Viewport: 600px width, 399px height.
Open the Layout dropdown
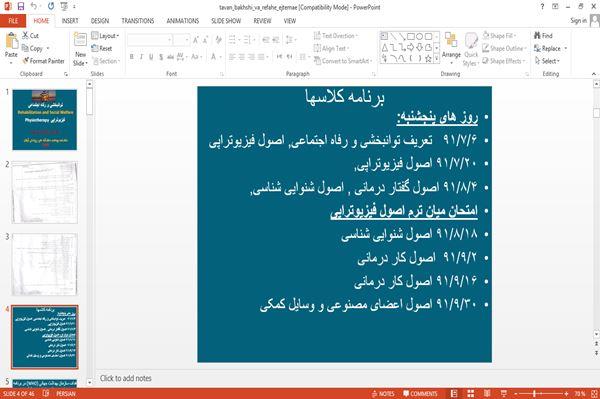pyautogui.click(x=105, y=36)
